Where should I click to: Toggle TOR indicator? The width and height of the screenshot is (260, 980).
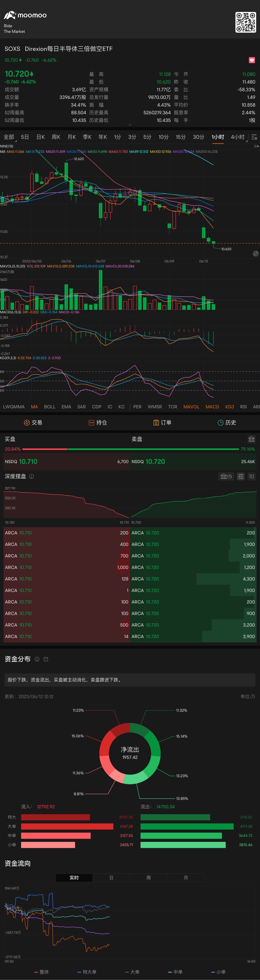[173, 407]
